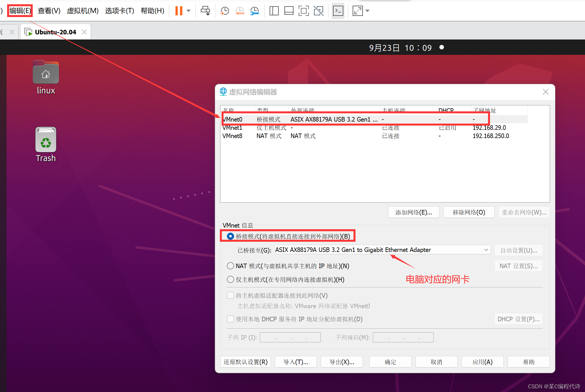Select the bridged mode radio button
The width and height of the screenshot is (585, 392).
pos(230,236)
